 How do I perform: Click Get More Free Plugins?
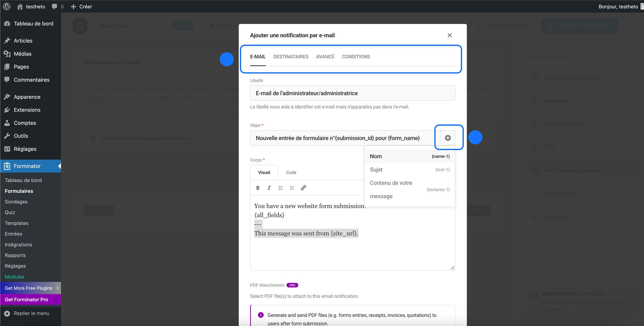pyautogui.click(x=29, y=288)
